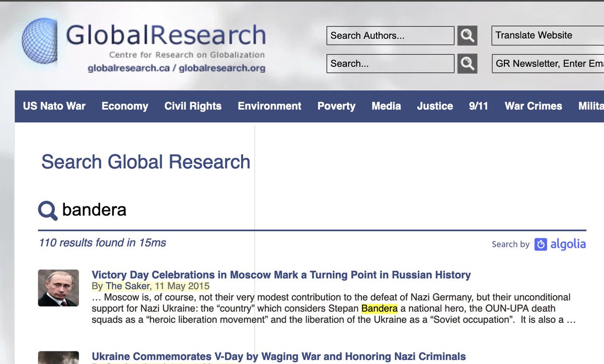604x364 pixels.
Task: Open the Civil Rights menu item
Action: pos(193,106)
